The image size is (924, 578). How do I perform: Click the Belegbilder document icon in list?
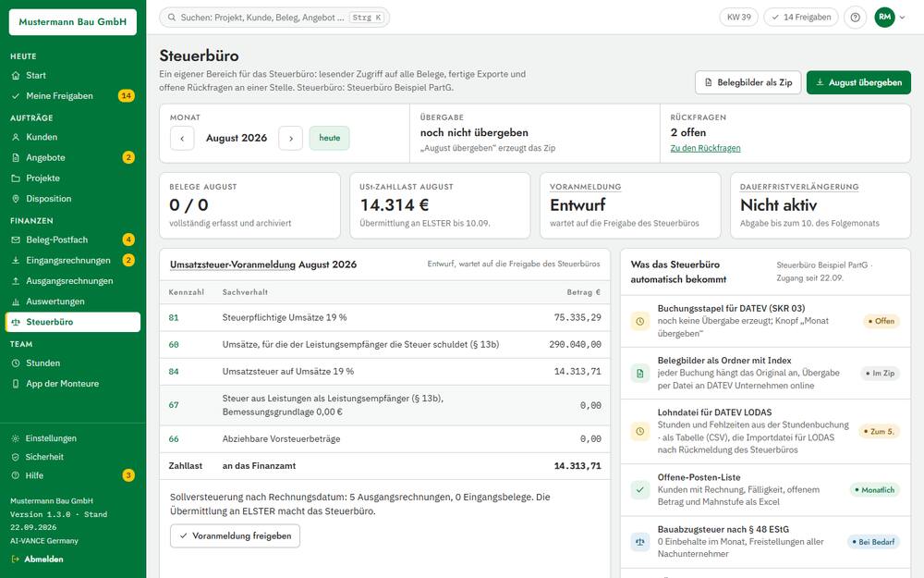pos(640,374)
